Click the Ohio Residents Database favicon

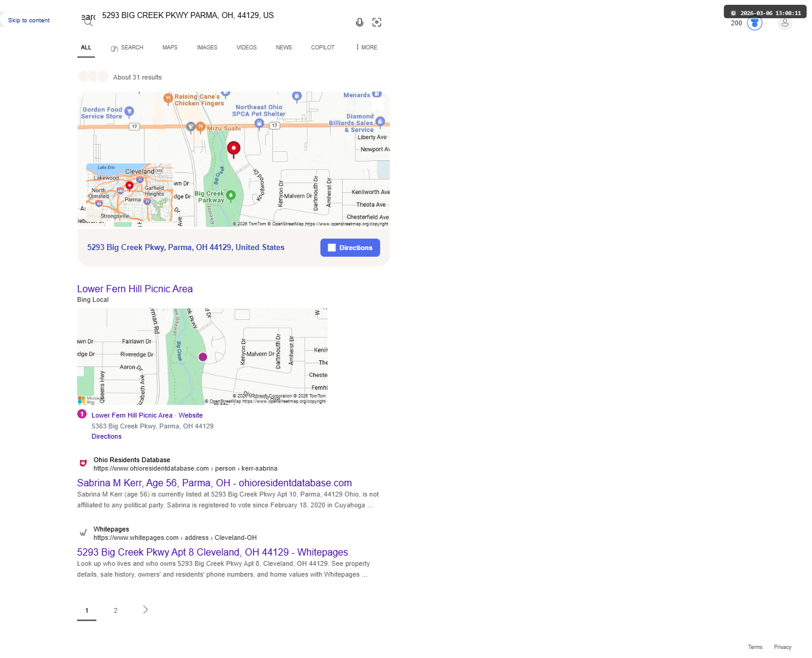[x=83, y=463]
